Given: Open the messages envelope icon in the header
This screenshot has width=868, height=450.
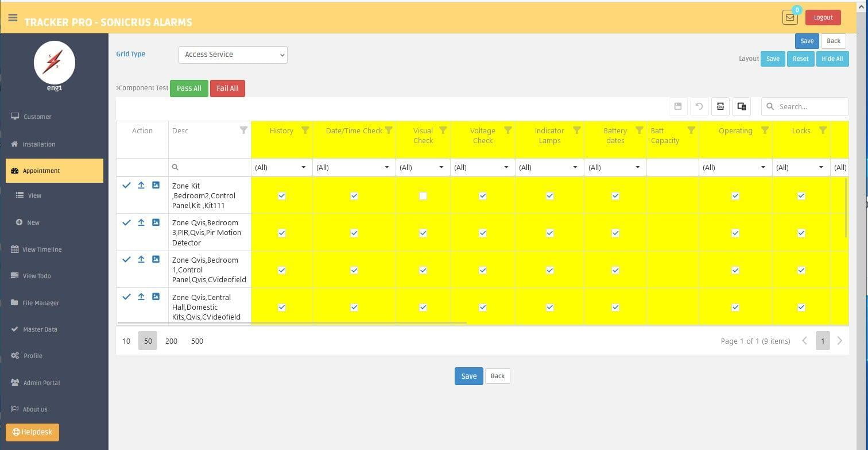Looking at the screenshot, I should point(790,17).
